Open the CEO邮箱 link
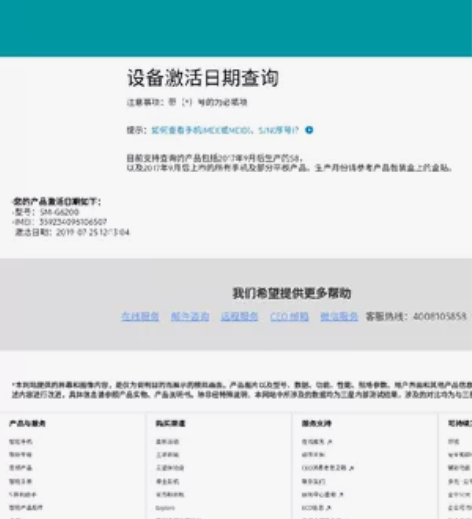 [x=289, y=316]
